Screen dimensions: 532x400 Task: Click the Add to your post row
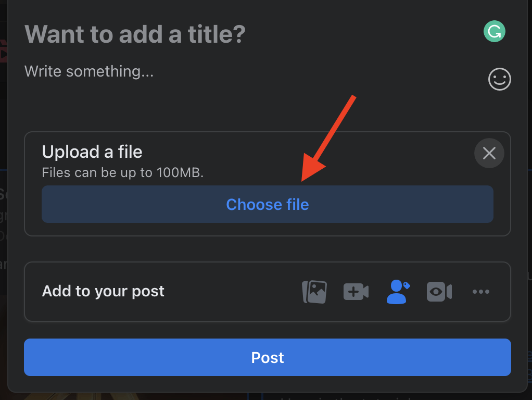(x=103, y=292)
